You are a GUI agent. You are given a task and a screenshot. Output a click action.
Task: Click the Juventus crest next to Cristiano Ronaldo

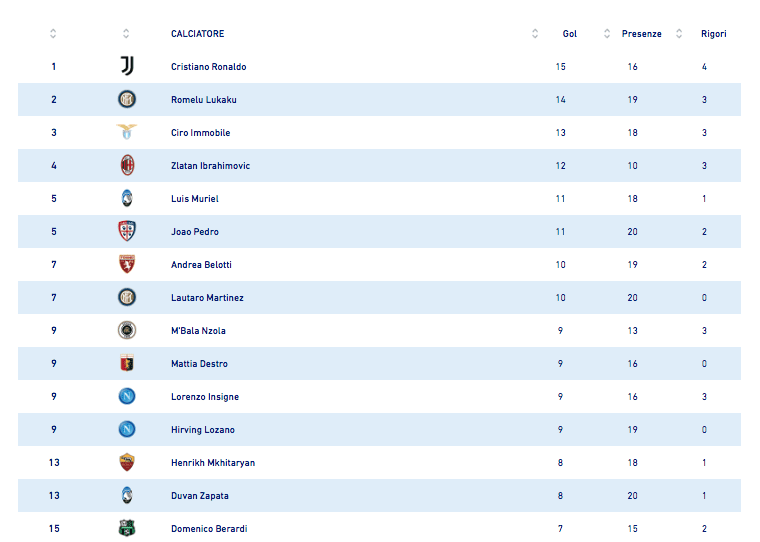coord(126,66)
